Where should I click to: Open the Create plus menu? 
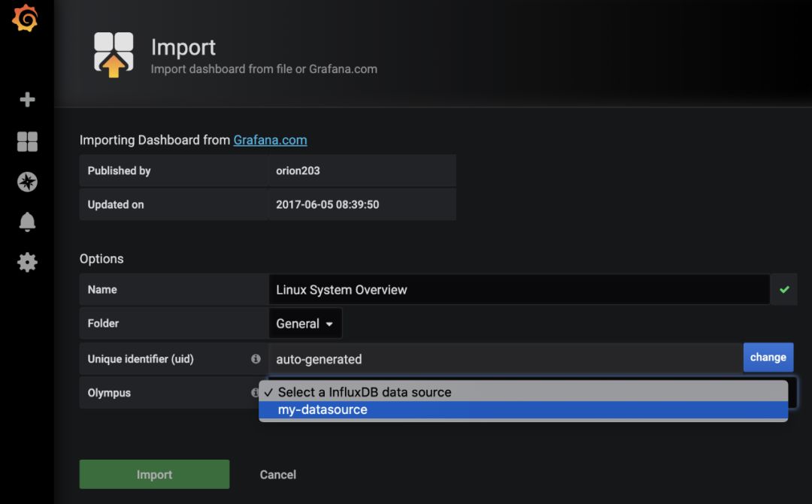(x=27, y=100)
